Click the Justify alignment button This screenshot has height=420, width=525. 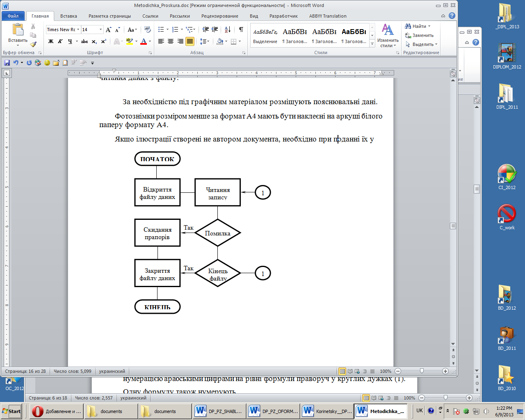coord(189,41)
